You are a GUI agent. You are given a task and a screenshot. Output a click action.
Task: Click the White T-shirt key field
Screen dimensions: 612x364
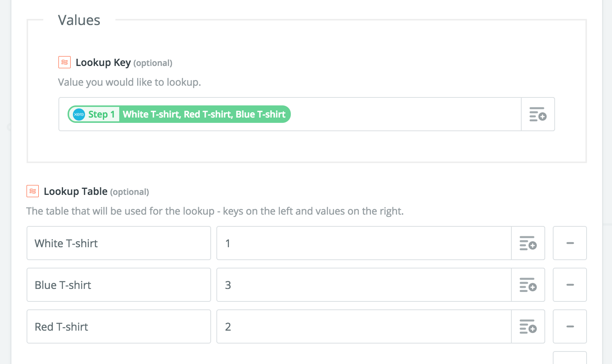(x=119, y=243)
